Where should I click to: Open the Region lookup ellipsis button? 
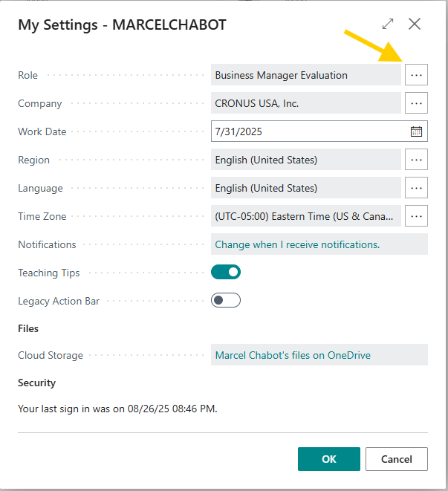click(x=416, y=160)
